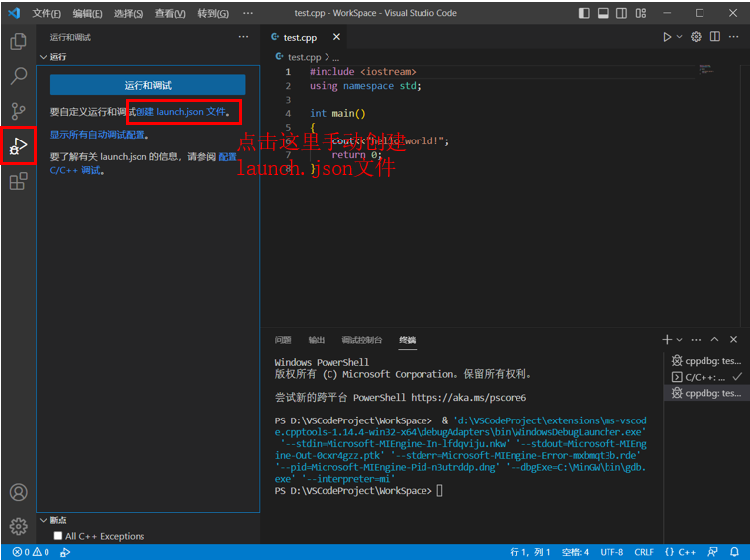The image size is (750, 560).
Task: Click the editor settings gear icon
Action: (696, 37)
